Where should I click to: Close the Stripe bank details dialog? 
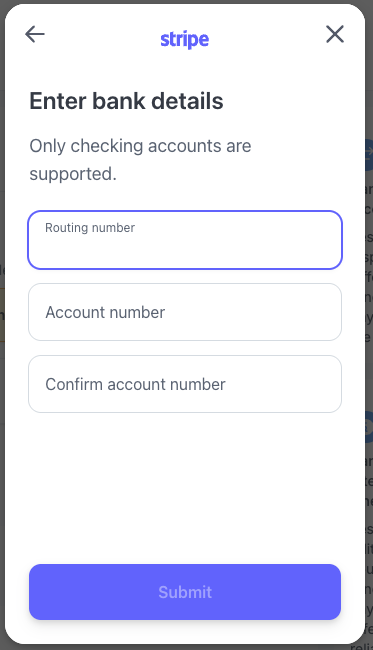tap(335, 34)
